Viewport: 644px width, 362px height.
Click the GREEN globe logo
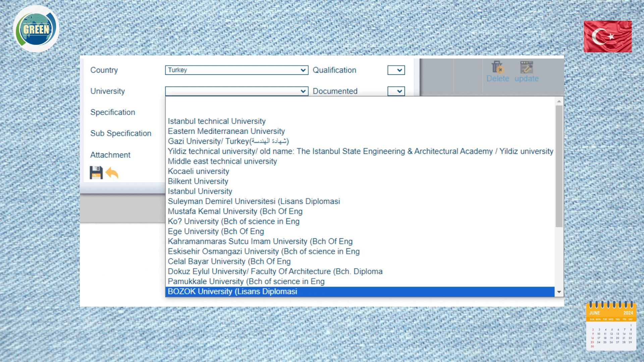[36, 29]
